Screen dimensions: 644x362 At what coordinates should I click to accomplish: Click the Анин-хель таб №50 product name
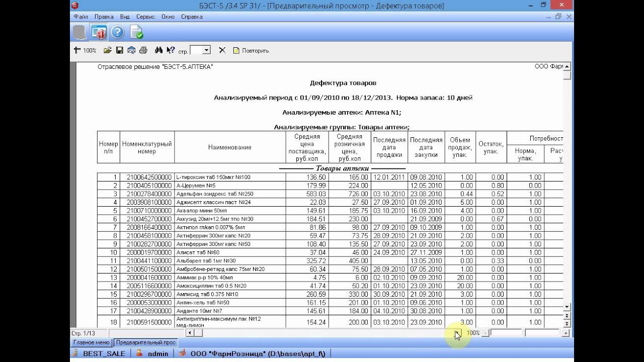point(203,303)
